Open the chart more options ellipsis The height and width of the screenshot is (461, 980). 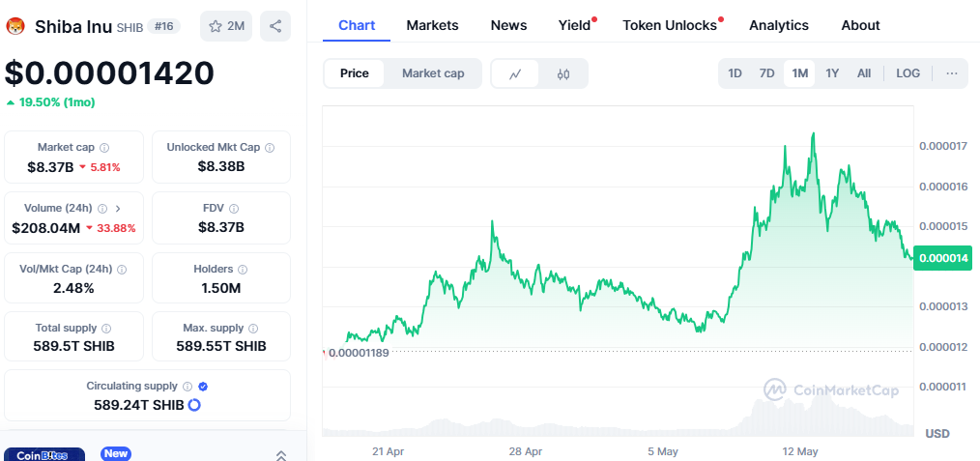952,73
